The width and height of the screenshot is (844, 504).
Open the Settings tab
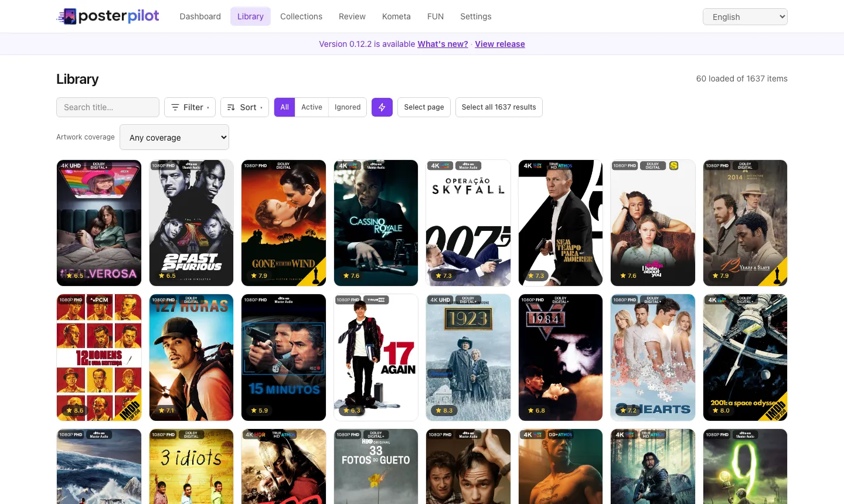[476, 16]
